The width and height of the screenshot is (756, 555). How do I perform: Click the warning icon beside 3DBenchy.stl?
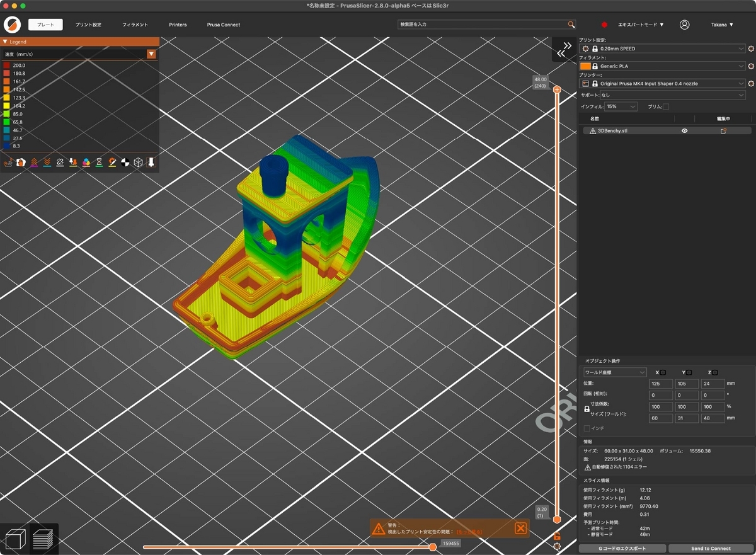593,131
